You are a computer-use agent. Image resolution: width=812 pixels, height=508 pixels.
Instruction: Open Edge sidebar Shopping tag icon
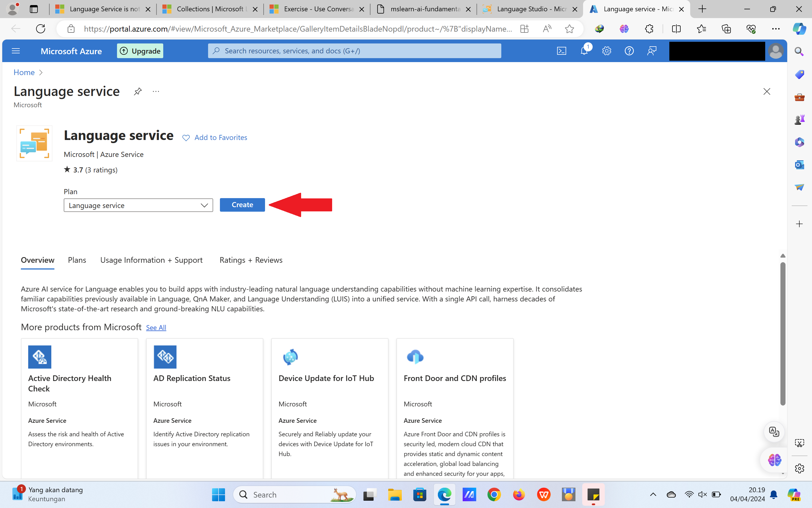[x=799, y=74]
